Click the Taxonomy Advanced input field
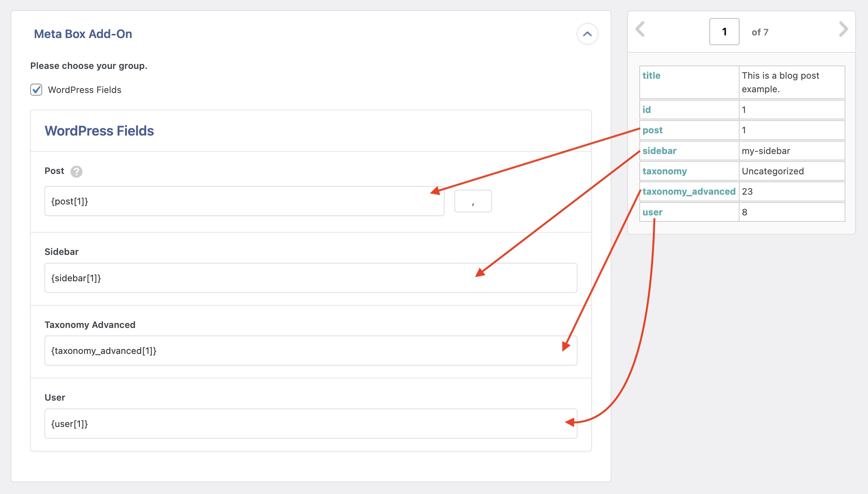The image size is (868, 494). click(x=310, y=351)
